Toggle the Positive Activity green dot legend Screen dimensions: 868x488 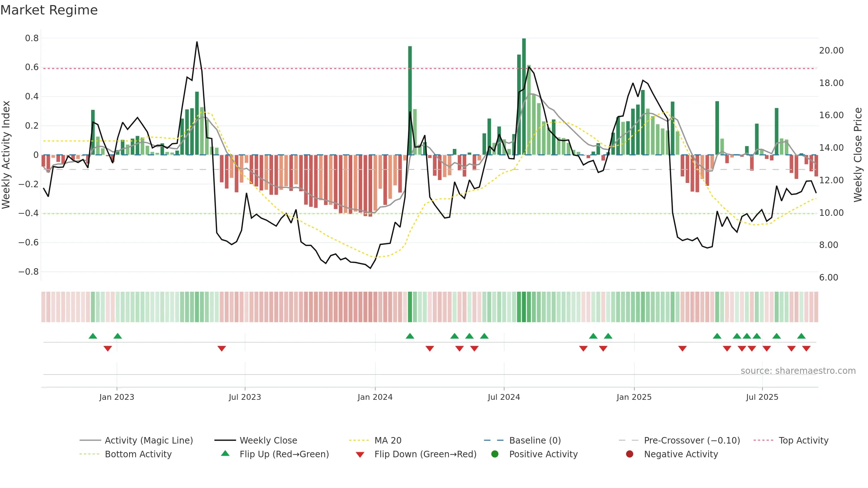[x=535, y=454]
